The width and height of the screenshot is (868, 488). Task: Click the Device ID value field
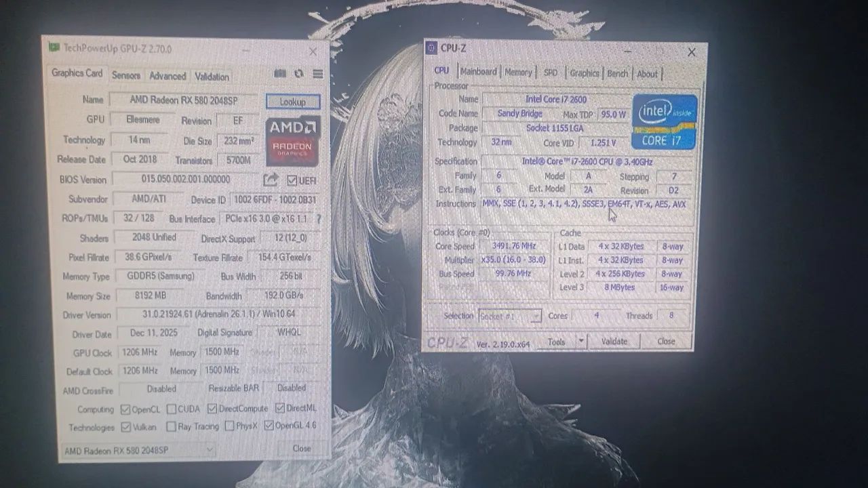(x=275, y=200)
